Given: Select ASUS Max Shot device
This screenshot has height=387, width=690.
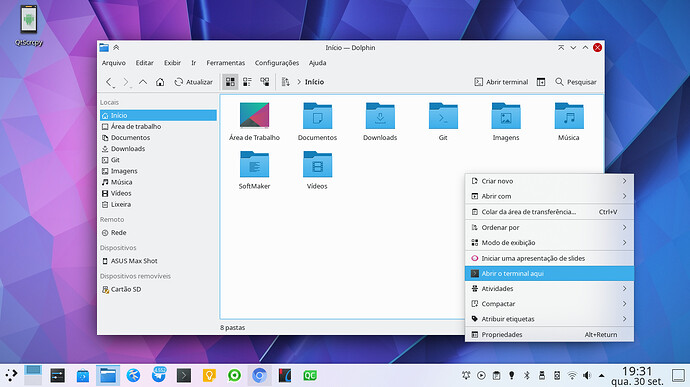Looking at the screenshot, I should pos(158,261).
